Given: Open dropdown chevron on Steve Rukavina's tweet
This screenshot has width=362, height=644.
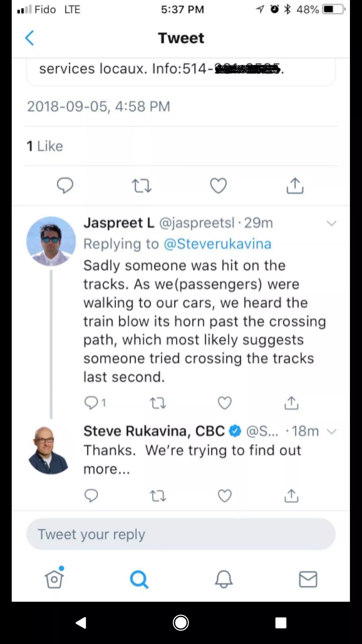Looking at the screenshot, I should [x=331, y=431].
